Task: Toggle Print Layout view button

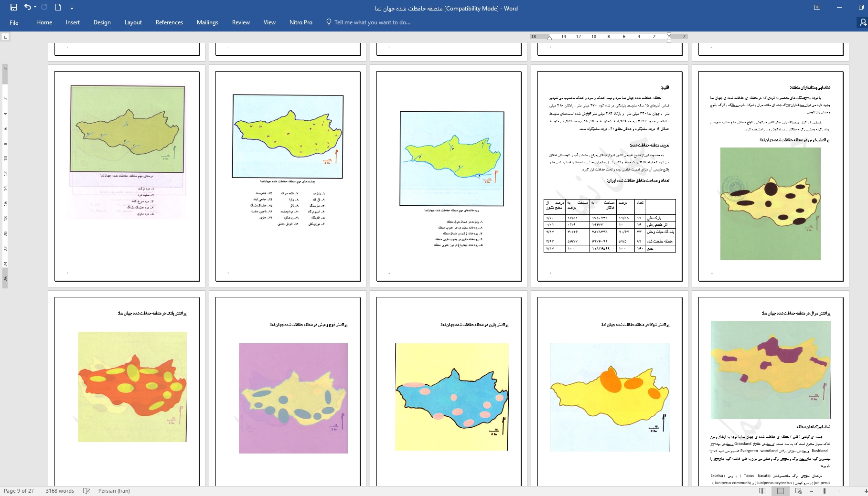Action: (x=780, y=491)
